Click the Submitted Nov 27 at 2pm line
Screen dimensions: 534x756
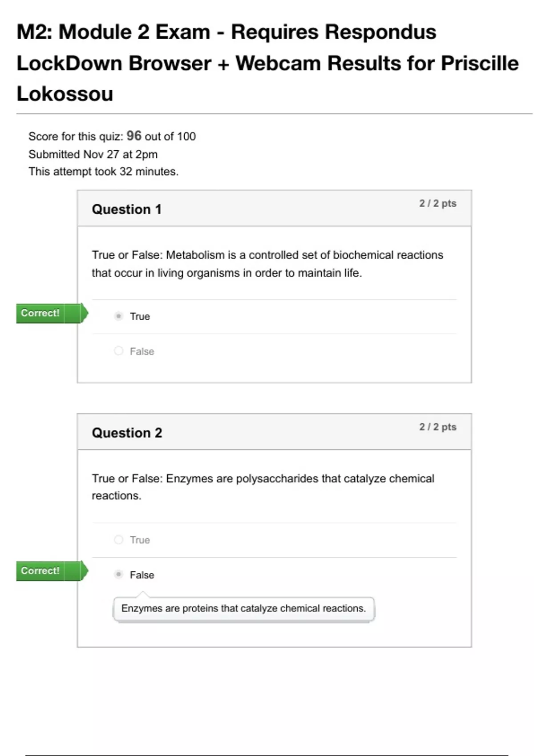(93, 154)
